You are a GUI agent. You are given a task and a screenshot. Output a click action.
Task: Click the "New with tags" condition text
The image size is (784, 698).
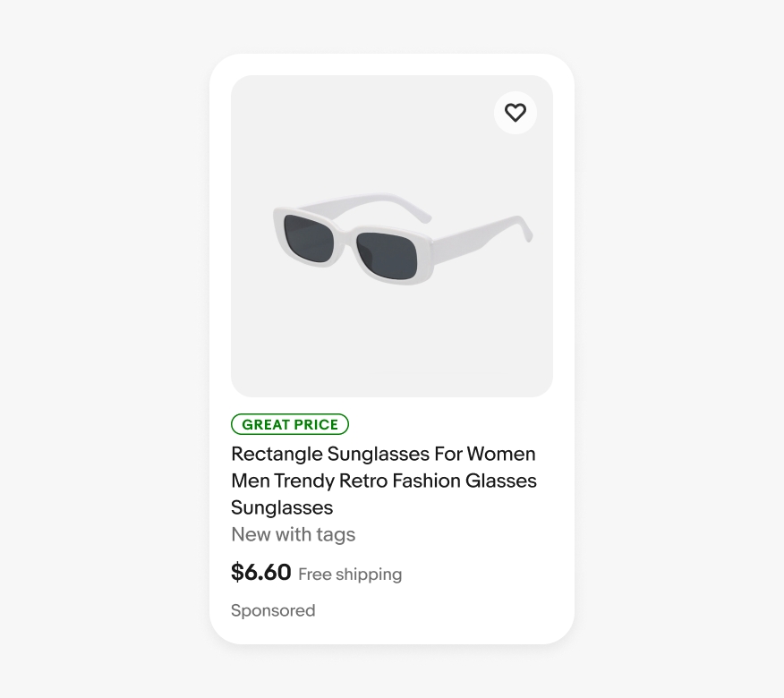coord(293,534)
